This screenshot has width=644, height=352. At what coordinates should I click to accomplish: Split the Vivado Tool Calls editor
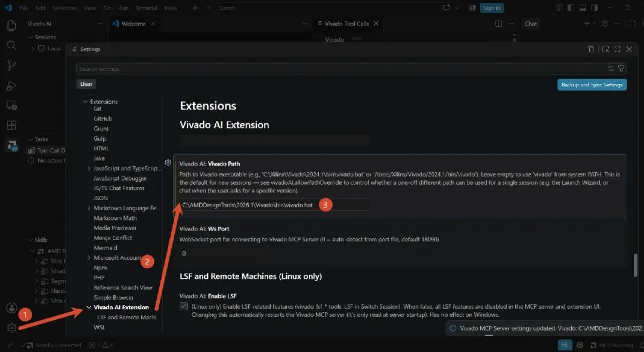pyautogui.click(x=499, y=24)
